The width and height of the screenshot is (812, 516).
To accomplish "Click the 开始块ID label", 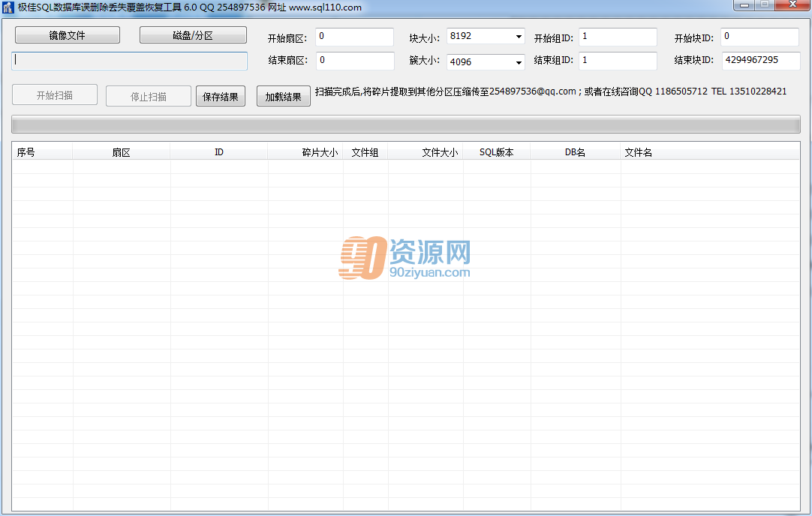I will (x=694, y=38).
